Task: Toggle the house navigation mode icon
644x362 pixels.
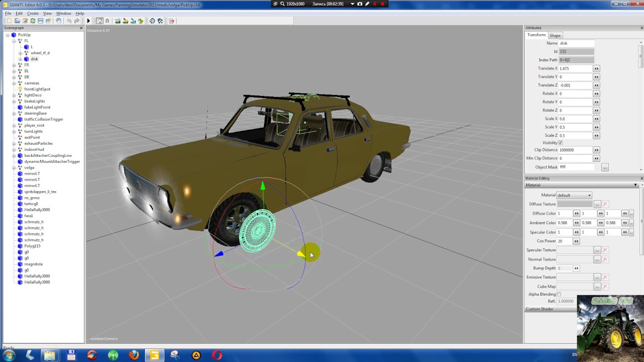Action: click(100, 21)
